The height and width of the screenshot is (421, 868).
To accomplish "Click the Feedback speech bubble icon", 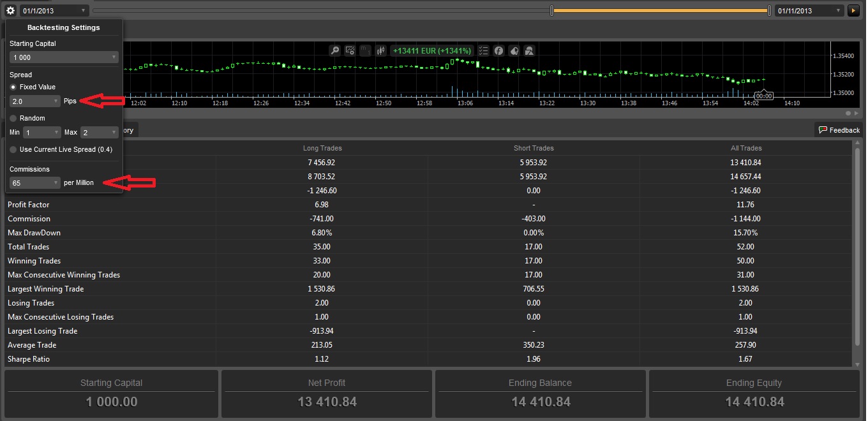I will point(823,130).
